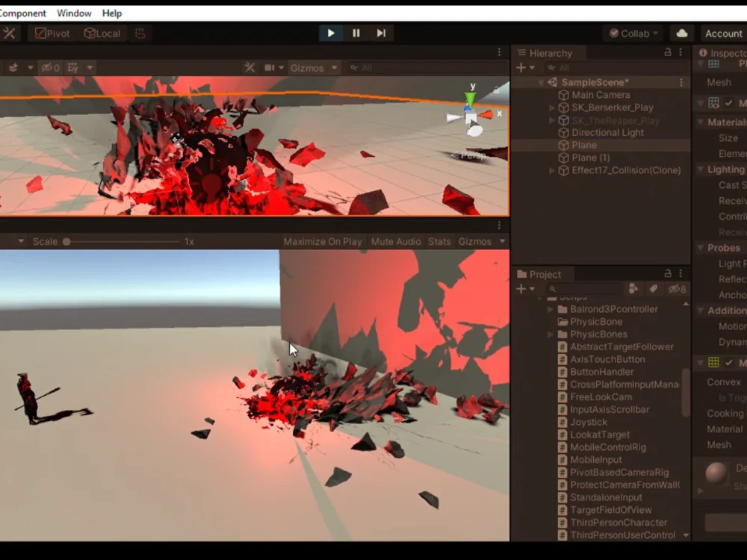Select the custom editor tools wrench icon

(9, 34)
